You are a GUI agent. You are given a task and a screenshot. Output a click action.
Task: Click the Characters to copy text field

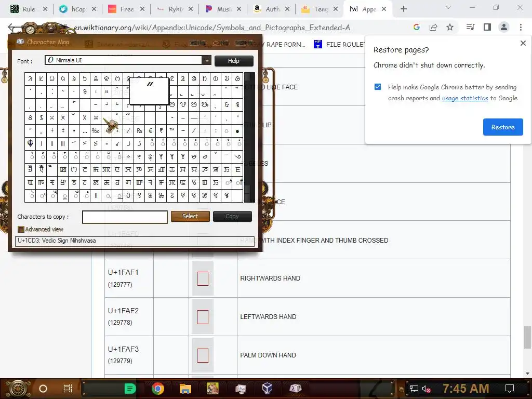pos(125,217)
